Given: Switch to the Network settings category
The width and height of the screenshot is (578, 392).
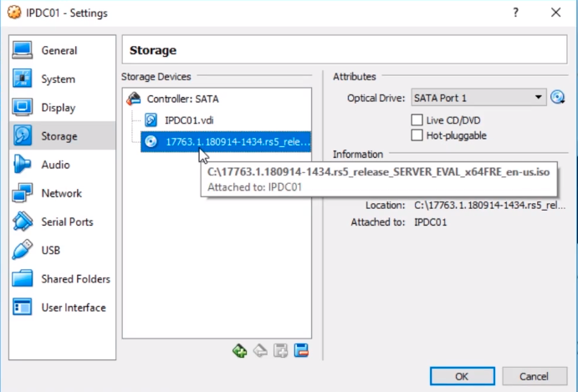Looking at the screenshot, I should click(61, 194).
